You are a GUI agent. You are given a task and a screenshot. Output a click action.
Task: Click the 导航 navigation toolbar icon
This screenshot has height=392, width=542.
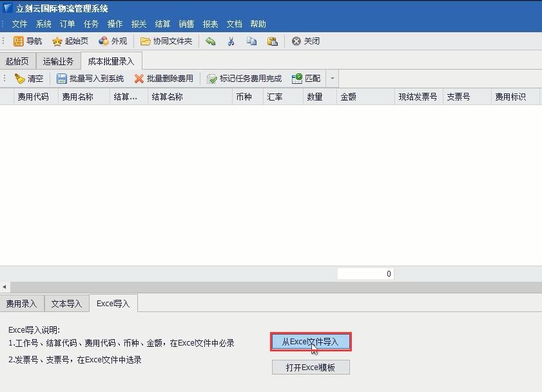pos(19,41)
